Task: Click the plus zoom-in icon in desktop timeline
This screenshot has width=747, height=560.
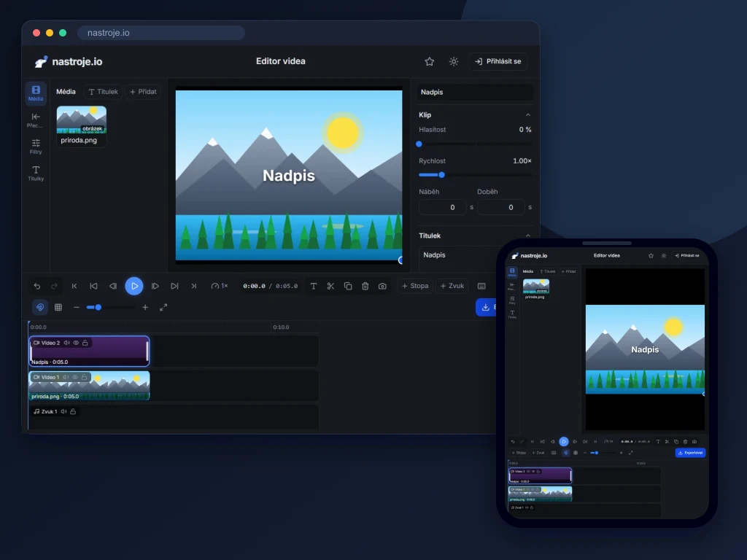Action: click(145, 307)
